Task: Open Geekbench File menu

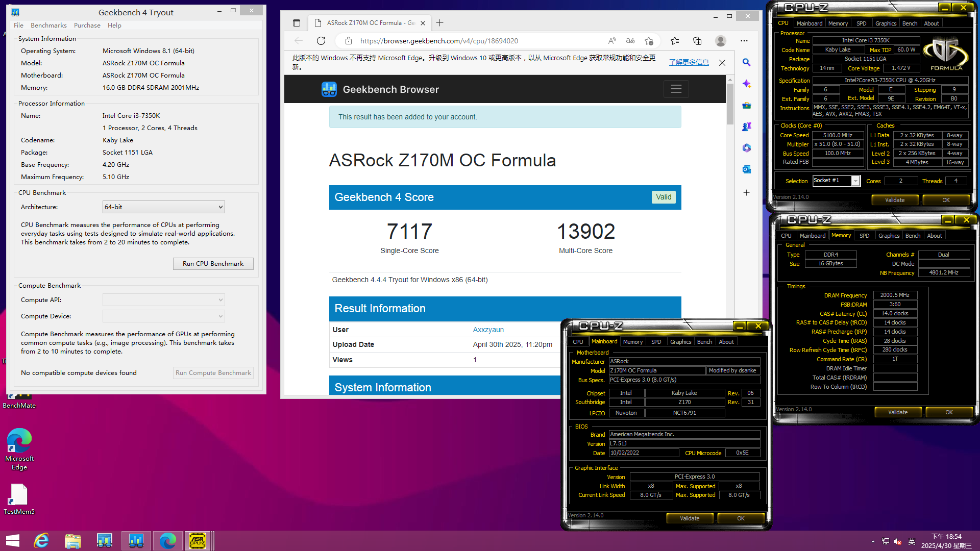Action: [x=18, y=26]
